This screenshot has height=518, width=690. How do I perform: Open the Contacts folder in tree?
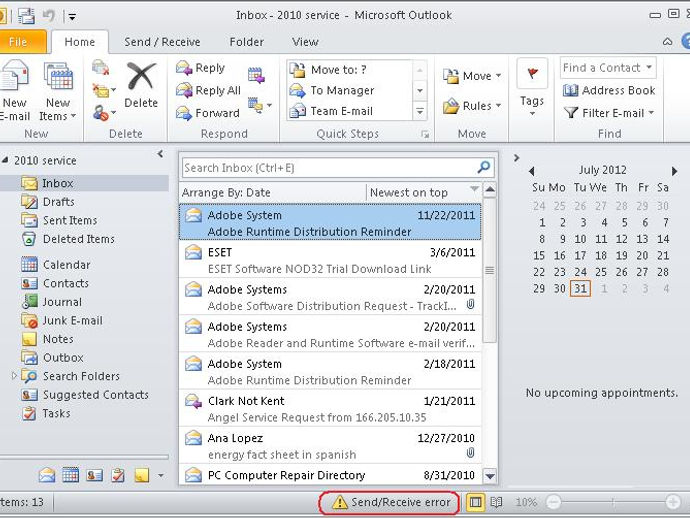coord(65,283)
